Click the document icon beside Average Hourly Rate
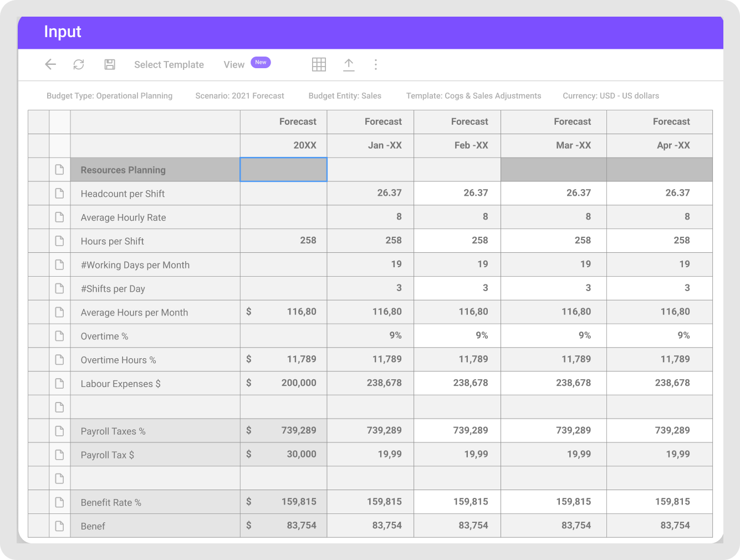 point(60,217)
